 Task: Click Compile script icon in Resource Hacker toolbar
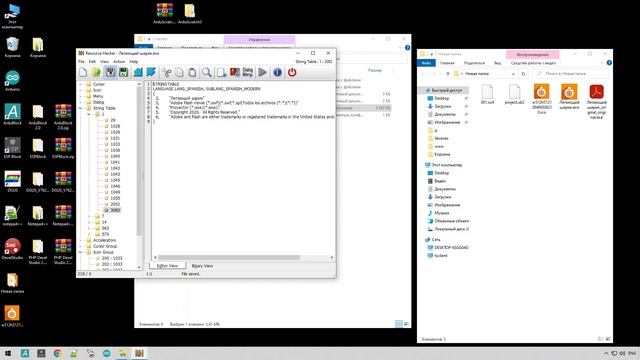click(x=110, y=72)
